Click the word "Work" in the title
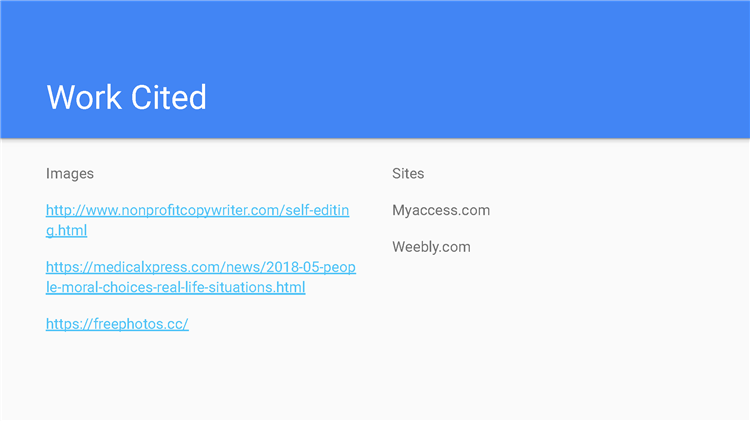This screenshot has height=421, width=750. [x=84, y=98]
